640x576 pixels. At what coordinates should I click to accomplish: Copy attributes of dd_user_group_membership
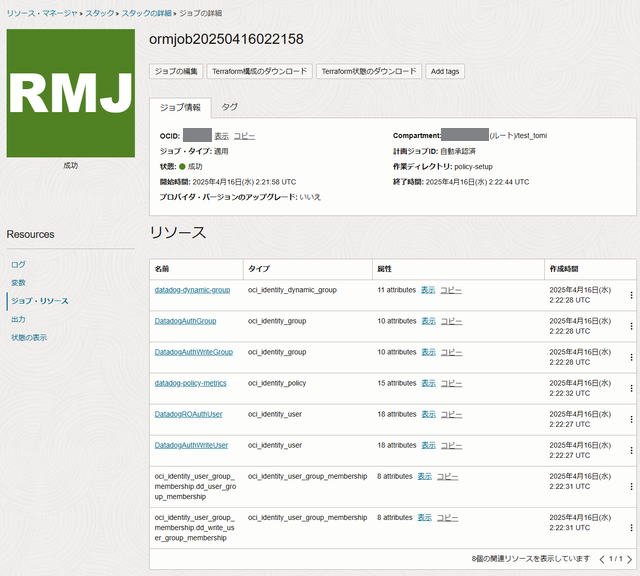pos(448,476)
